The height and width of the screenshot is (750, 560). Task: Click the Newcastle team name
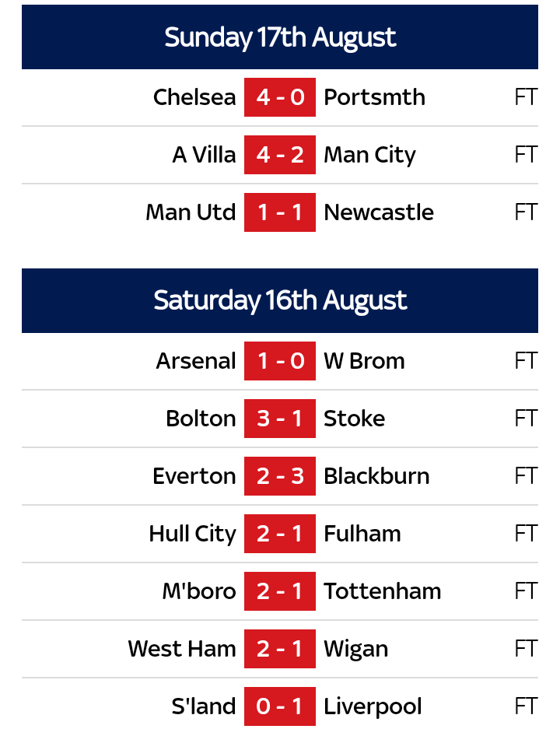tap(379, 212)
